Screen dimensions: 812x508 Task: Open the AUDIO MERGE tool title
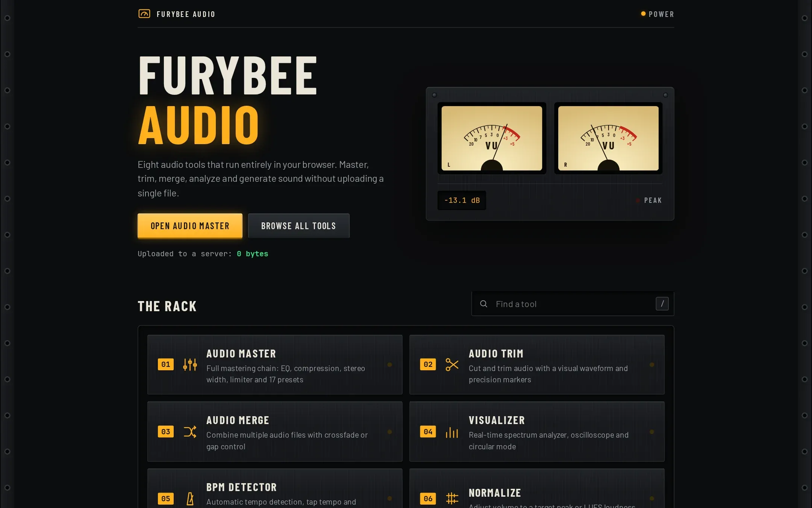(x=238, y=420)
